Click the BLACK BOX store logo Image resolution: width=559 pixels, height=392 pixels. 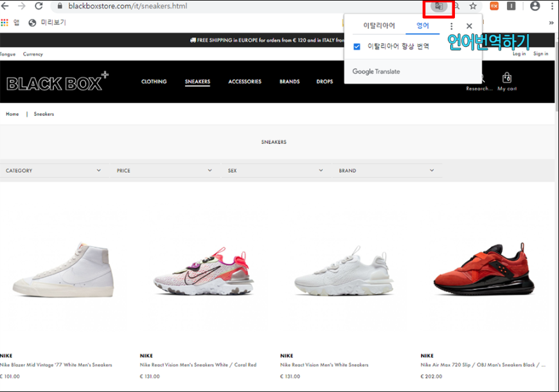pos(57,82)
